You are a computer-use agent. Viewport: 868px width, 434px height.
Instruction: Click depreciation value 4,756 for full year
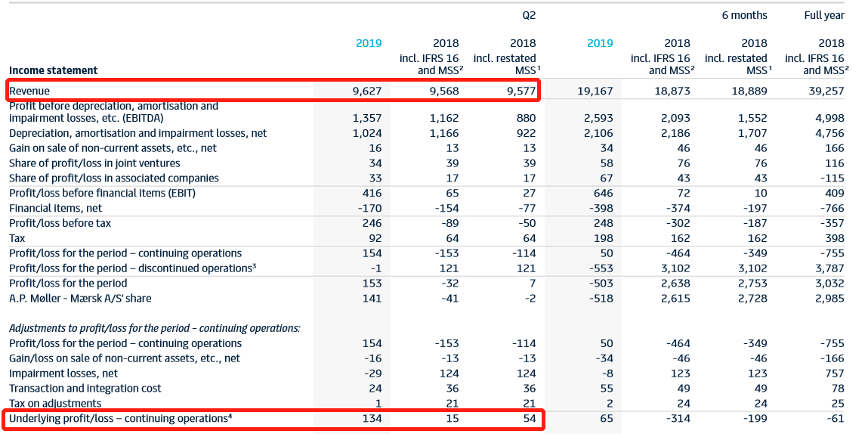click(829, 133)
